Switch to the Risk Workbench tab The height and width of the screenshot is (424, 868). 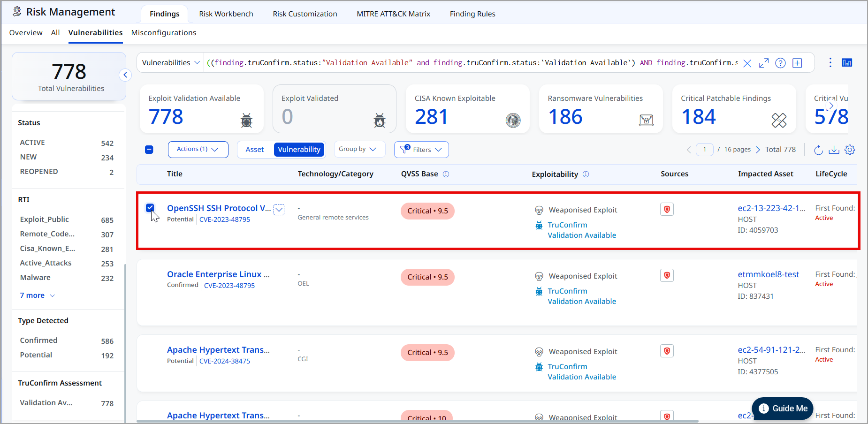pos(226,14)
